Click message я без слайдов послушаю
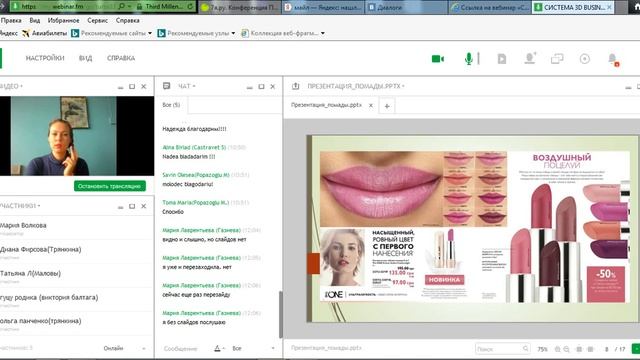 [194, 322]
